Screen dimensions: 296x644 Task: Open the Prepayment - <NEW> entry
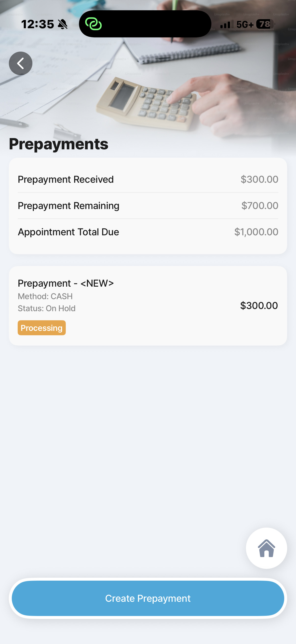(66, 283)
